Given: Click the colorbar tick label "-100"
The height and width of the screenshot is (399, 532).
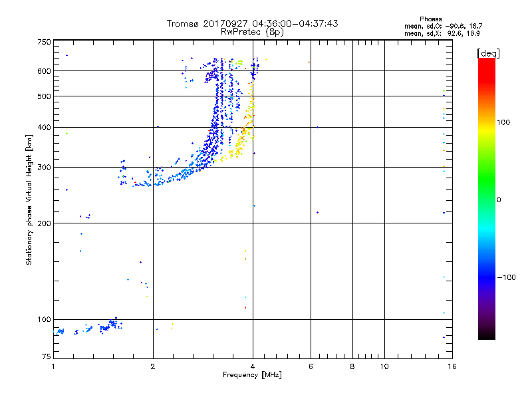Looking at the screenshot, I should click(x=506, y=277).
